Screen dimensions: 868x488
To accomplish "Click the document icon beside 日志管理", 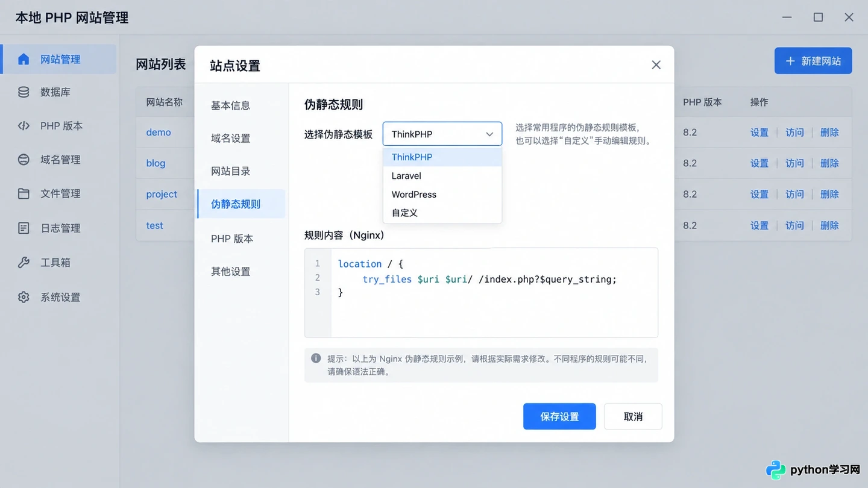I will click(24, 228).
